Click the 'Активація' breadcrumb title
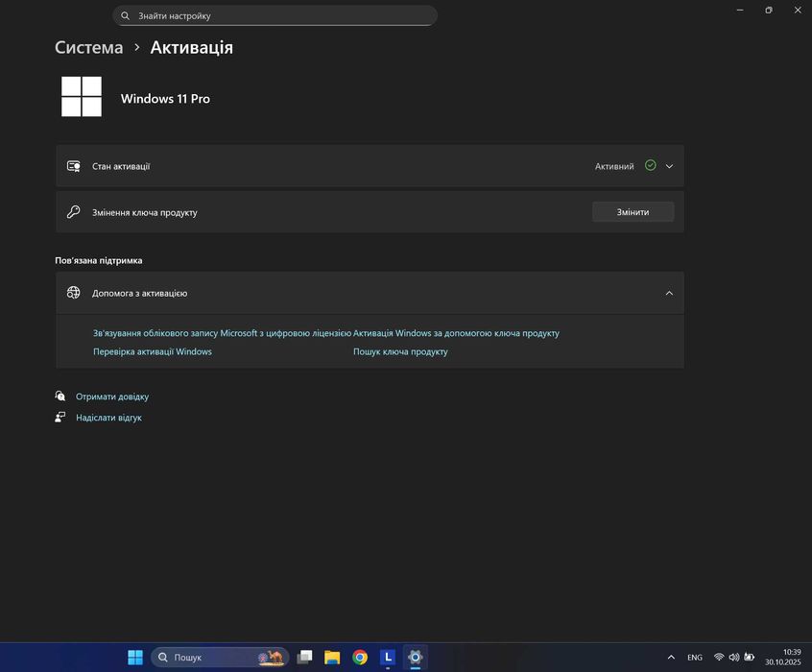The height and width of the screenshot is (672, 812). coord(192,48)
